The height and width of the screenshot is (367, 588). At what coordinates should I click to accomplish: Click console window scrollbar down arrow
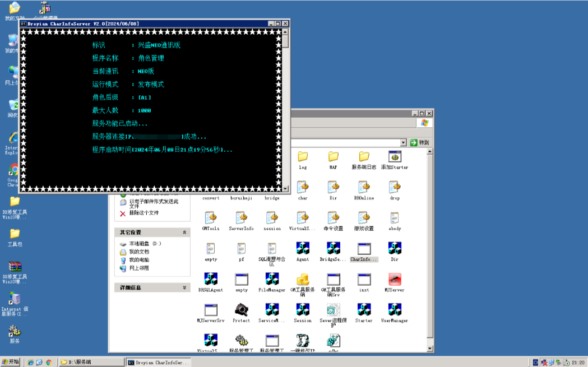pyautogui.click(x=285, y=189)
